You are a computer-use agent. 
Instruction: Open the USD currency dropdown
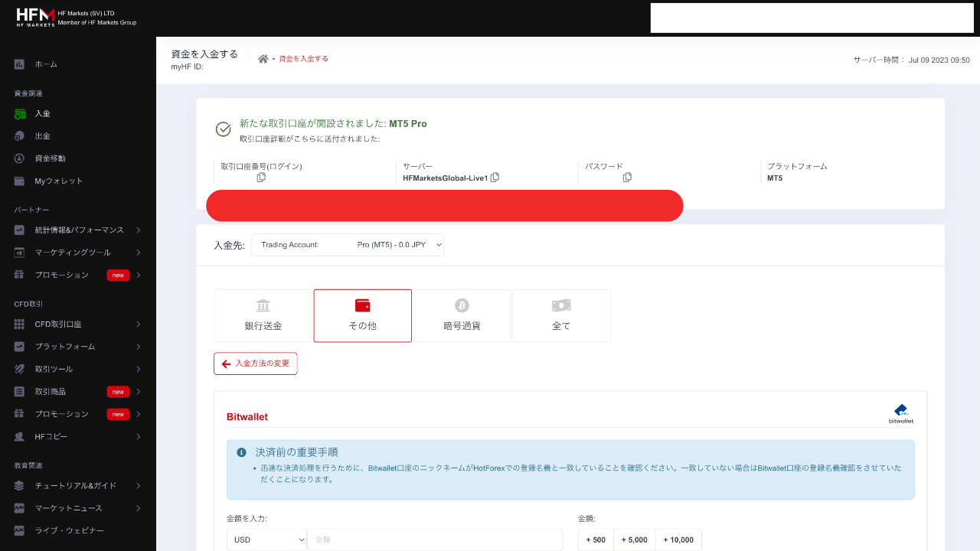click(x=266, y=540)
